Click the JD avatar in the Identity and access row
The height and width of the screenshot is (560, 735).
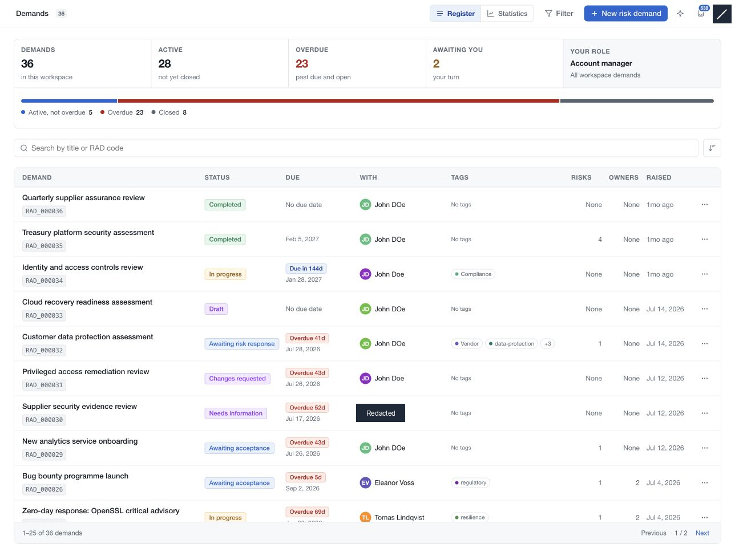pyautogui.click(x=365, y=274)
